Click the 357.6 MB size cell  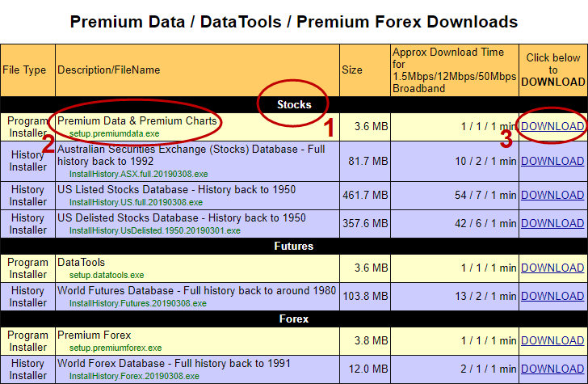pyautogui.click(x=365, y=223)
